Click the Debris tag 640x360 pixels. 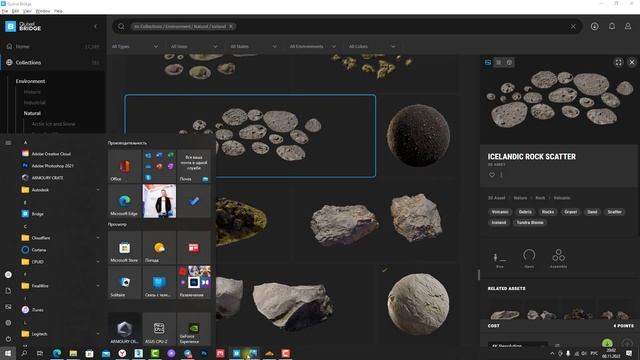[x=525, y=212]
